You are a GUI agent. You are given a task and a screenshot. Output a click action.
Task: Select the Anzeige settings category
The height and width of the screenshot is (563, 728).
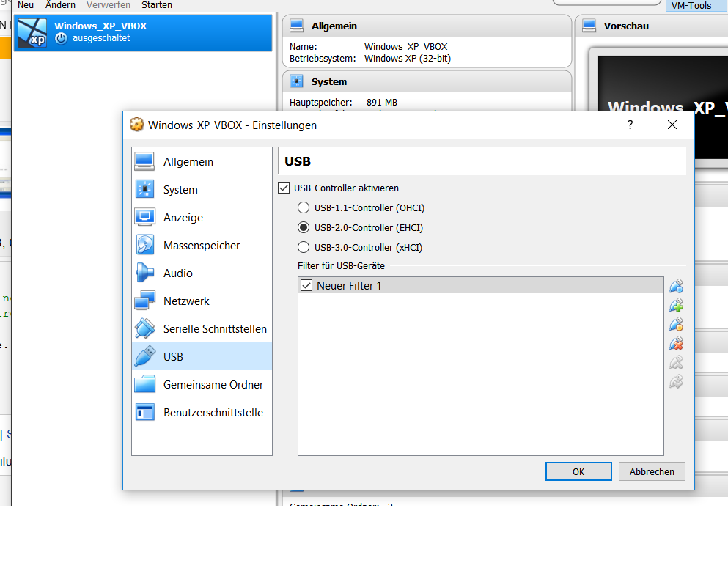point(202,217)
